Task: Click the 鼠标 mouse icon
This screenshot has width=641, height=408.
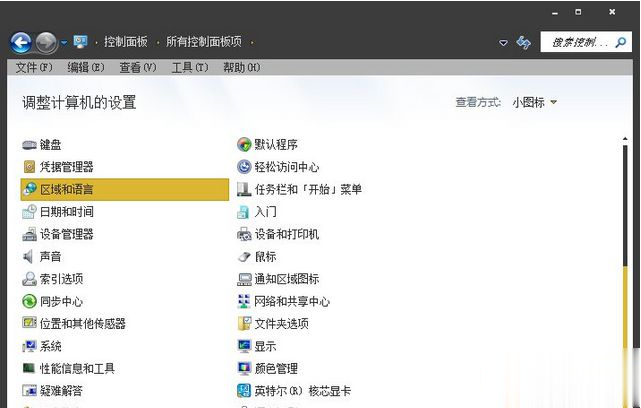Action: pos(244,256)
